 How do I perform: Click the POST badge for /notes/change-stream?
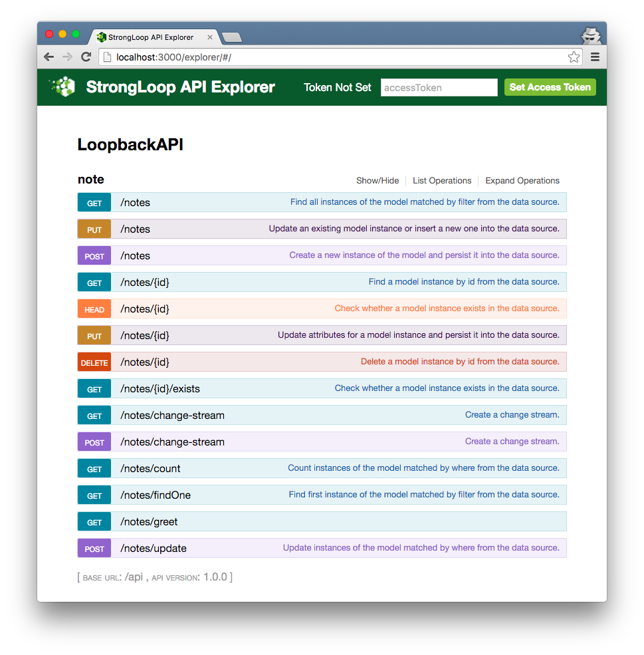(94, 442)
